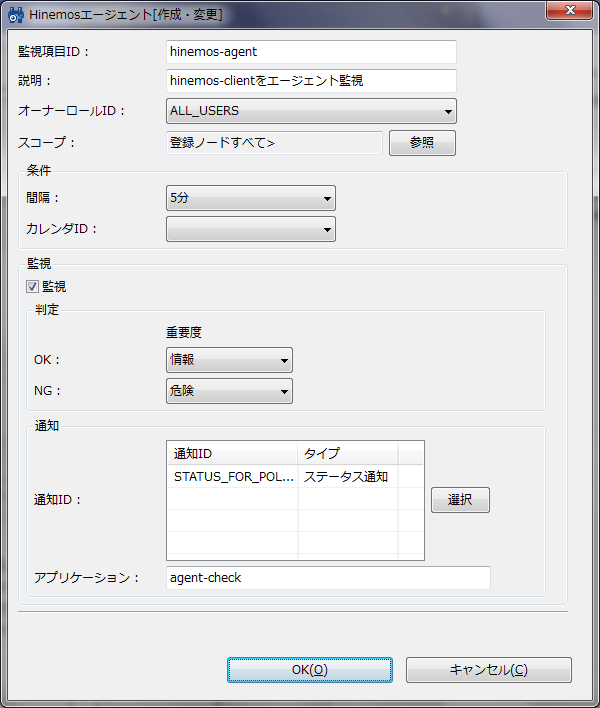The image size is (600, 708).
Task: Select the STATUS_FOR_POL... notification cell
Action: click(x=233, y=477)
